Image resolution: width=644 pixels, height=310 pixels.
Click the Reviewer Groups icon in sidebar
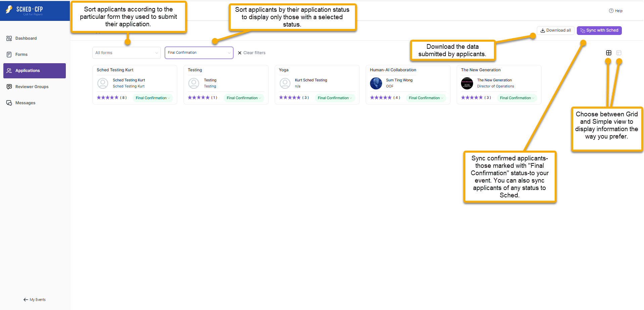pos(9,87)
